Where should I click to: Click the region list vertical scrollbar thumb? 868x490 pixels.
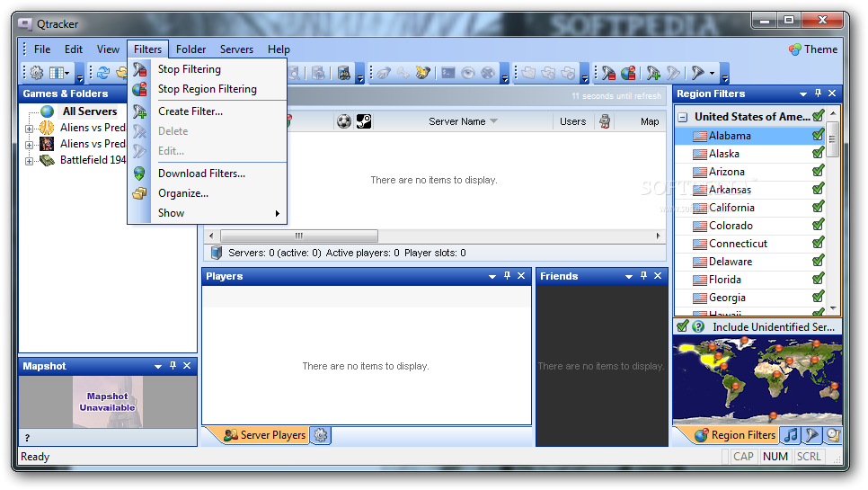(832, 140)
